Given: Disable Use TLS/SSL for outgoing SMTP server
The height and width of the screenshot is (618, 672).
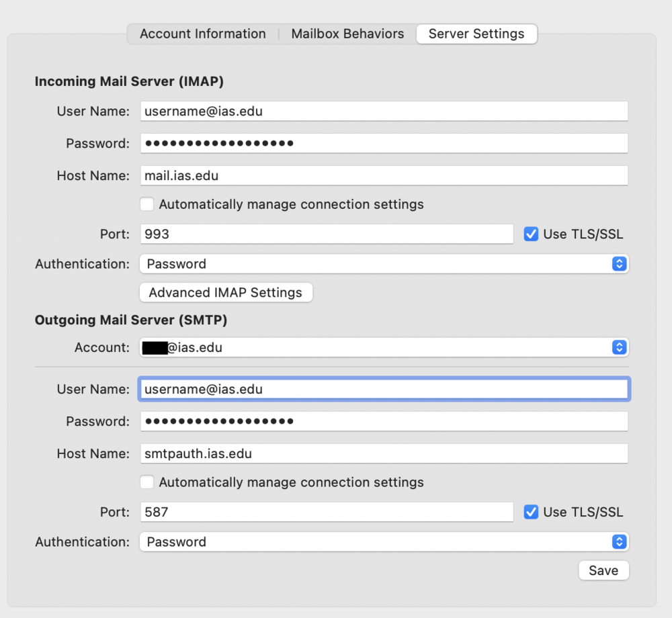Looking at the screenshot, I should (x=532, y=512).
